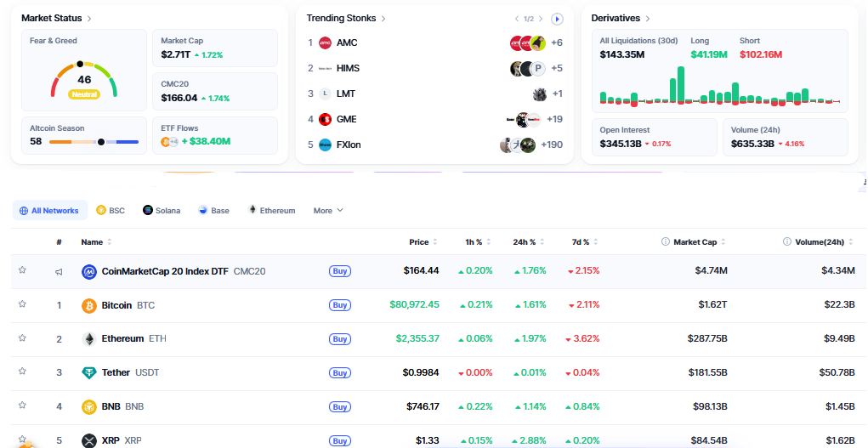Select the All Networks tab
The height and width of the screenshot is (448, 868).
(x=50, y=211)
